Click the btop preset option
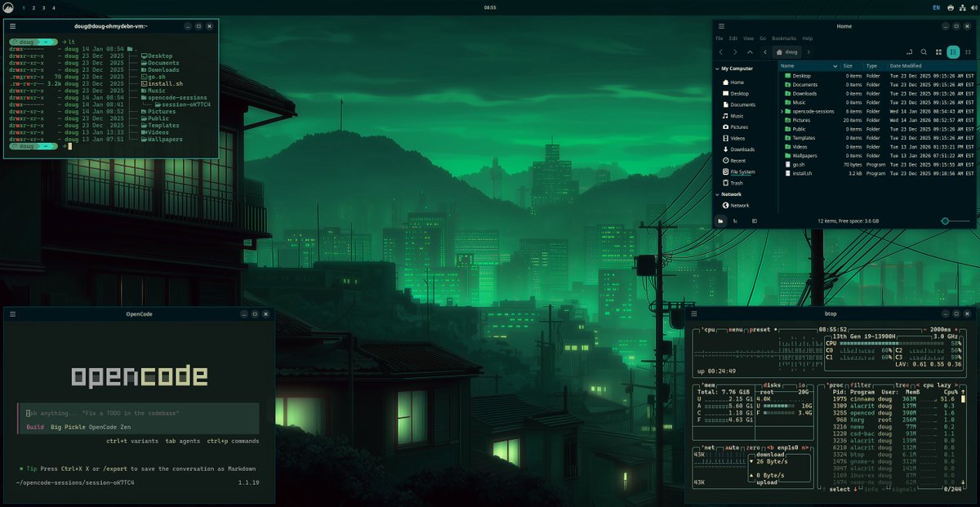The width and height of the screenshot is (980, 507). click(x=759, y=330)
